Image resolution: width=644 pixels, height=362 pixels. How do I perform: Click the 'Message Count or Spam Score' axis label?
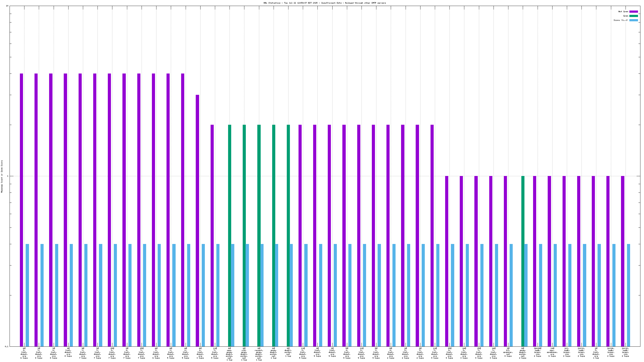point(2,176)
